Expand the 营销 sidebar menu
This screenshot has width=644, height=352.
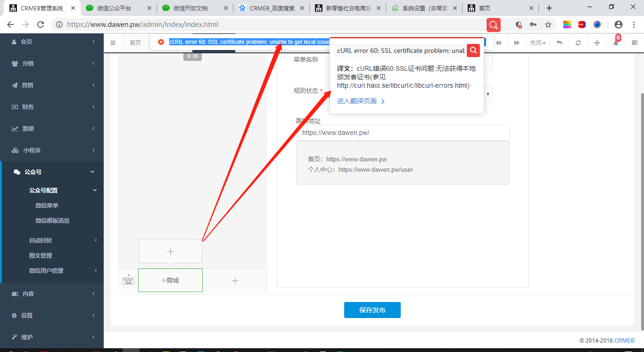point(52,85)
